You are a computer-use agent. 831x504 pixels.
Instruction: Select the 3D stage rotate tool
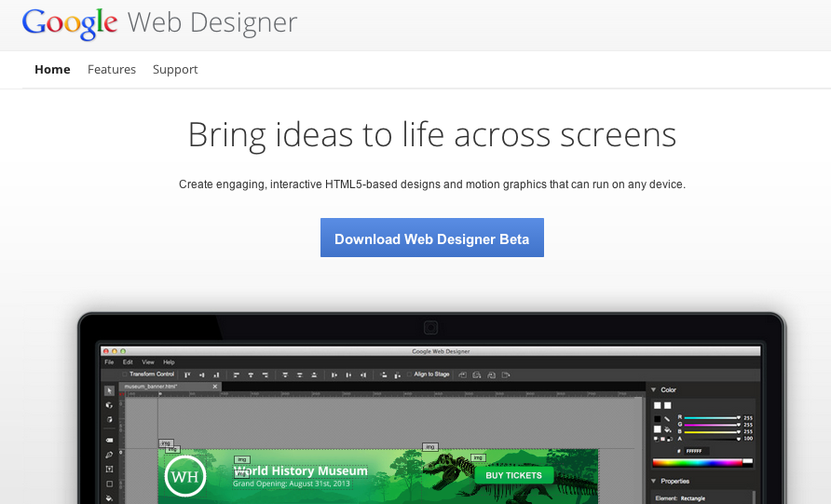pyautogui.click(x=109, y=419)
